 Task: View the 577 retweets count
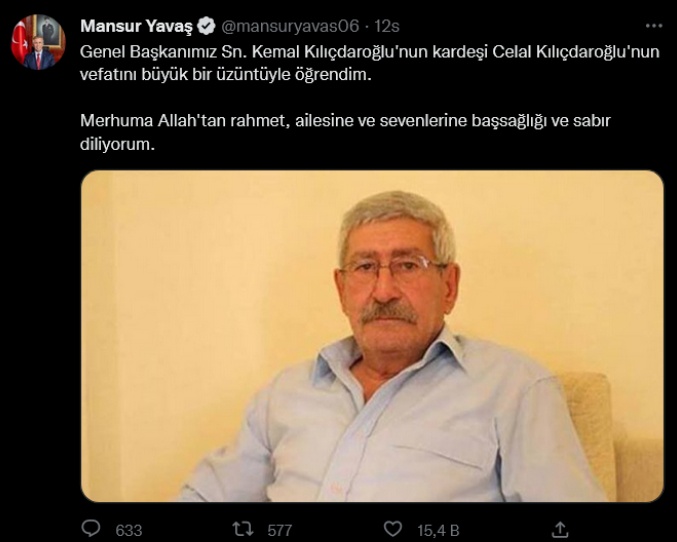280,530
